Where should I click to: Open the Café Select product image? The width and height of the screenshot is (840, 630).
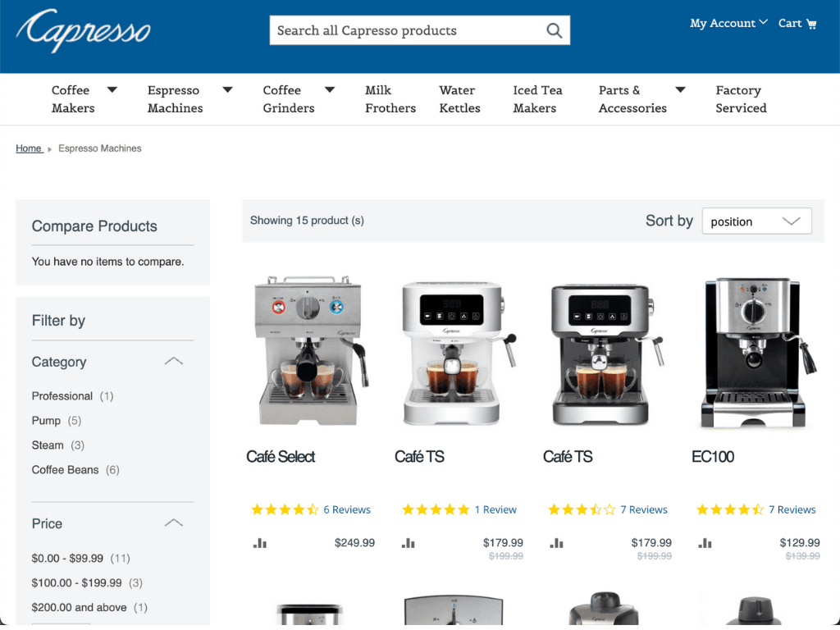click(x=311, y=351)
